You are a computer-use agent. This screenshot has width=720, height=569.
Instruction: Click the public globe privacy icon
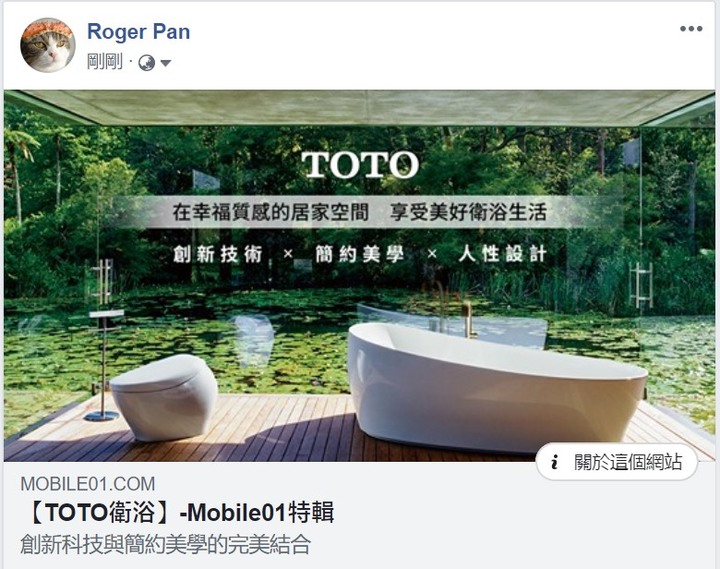[146, 62]
